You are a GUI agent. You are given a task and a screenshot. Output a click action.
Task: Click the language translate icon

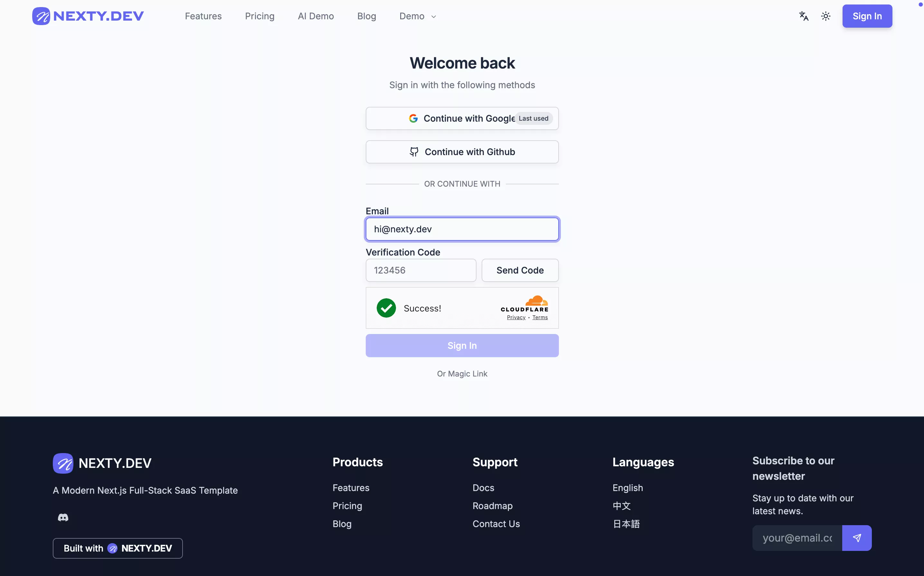(804, 16)
